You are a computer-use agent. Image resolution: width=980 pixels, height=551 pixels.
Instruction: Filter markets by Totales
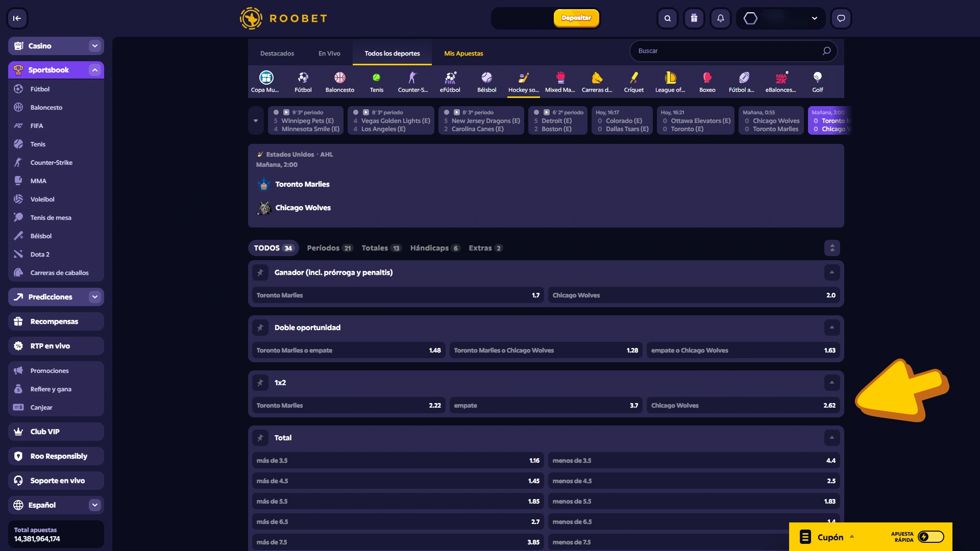(x=381, y=248)
